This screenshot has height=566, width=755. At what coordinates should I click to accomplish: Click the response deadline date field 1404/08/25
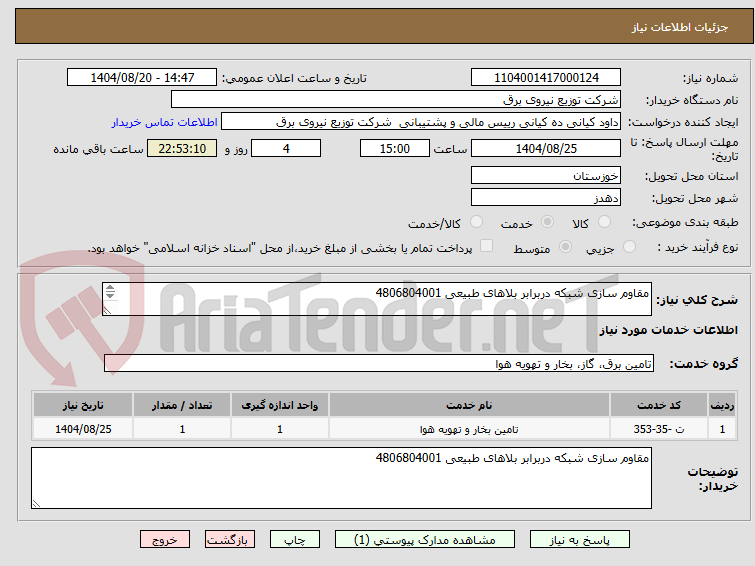546,148
